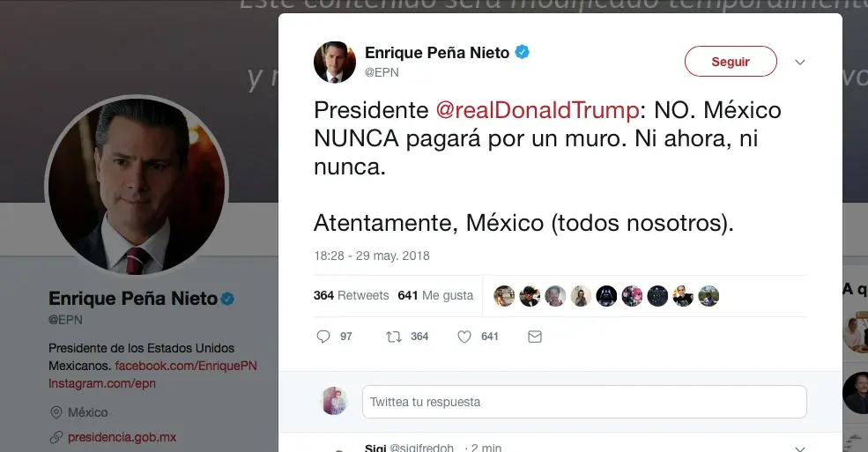Send tweet via the envelope message icon

534,337
